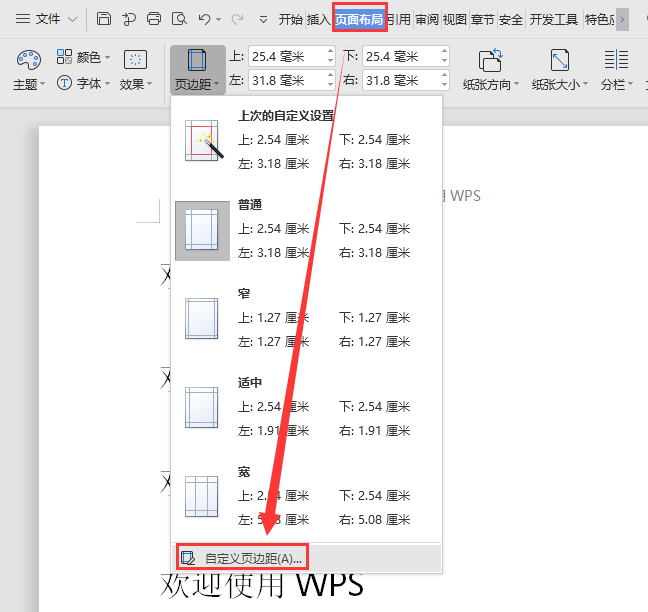
Task: Open Print Preview from the quick toolbar
Action: (179, 18)
